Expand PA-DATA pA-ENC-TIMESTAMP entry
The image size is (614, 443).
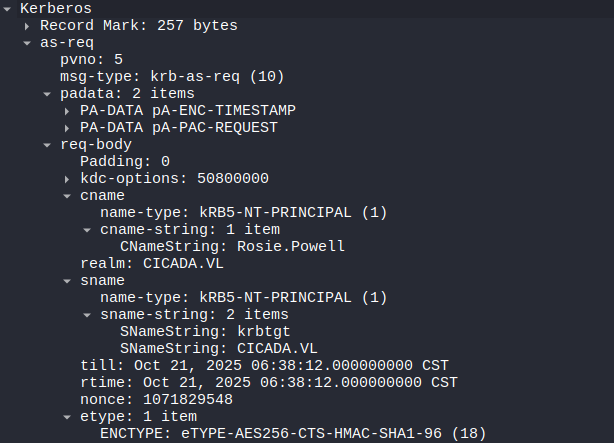click(x=67, y=110)
